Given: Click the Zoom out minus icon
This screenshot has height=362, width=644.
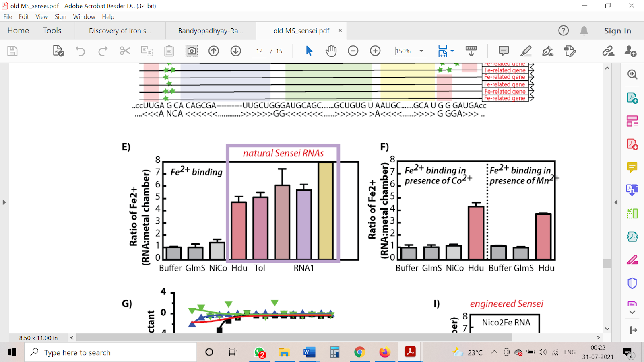Looking at the screenshot, I should 353,51.
